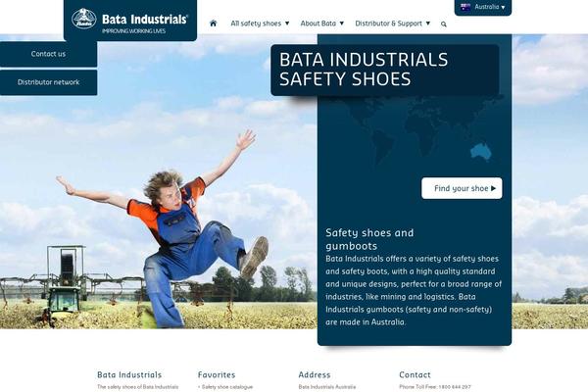This screenshot has width=588, height=392.
Task: Click the Australian flag icon
Action: point(465,7)
